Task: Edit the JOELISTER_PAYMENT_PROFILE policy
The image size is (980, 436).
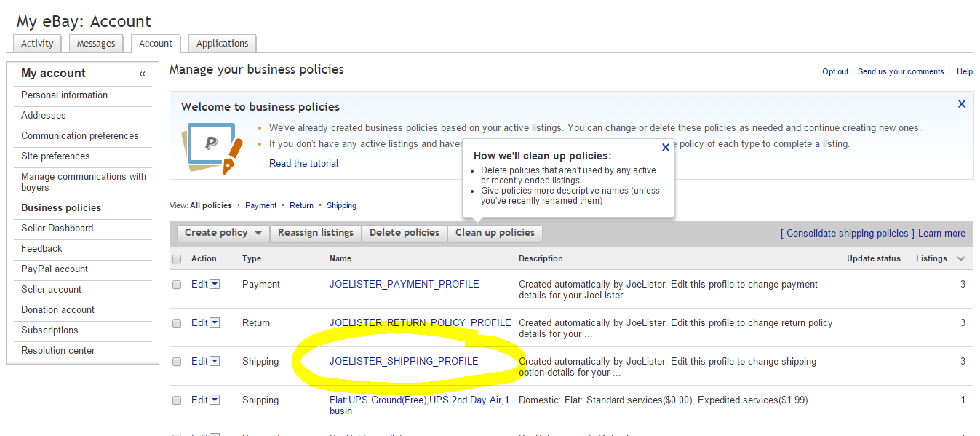Action: tap(199, 284)
